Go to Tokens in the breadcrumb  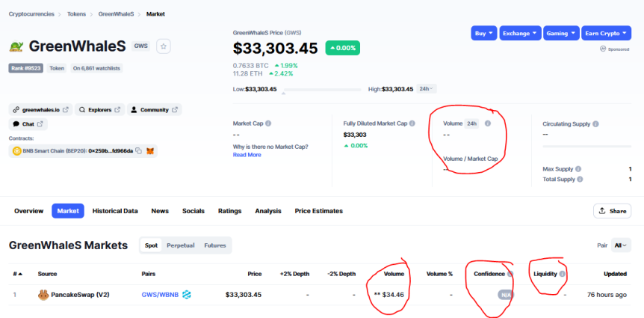click(77, 14)
